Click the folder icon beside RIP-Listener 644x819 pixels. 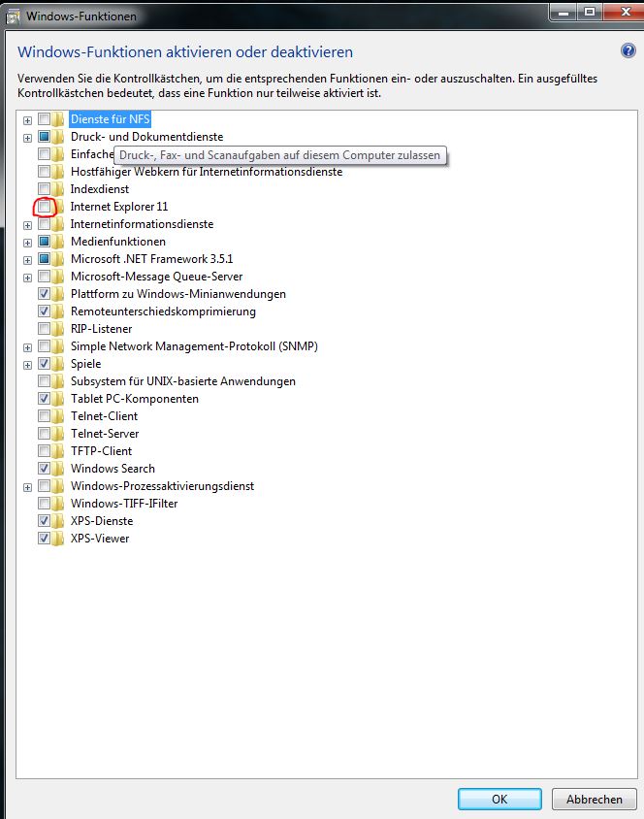[x=58, y=329]
